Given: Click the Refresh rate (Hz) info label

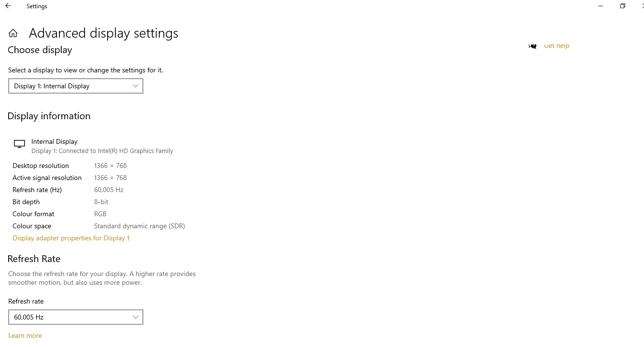Looking at the screenshot, I should click(x=37, y=190).
